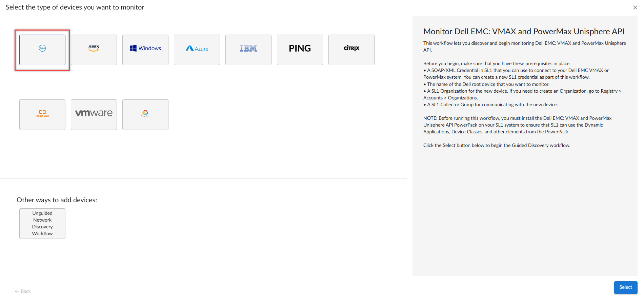Select the Google Cloud device tile
Viewport: 644px width, 301px height.
145,115
